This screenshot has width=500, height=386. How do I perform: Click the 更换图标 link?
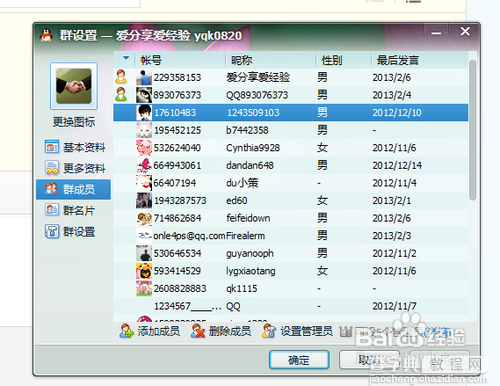pyautogui.click(x=74, y=122)
